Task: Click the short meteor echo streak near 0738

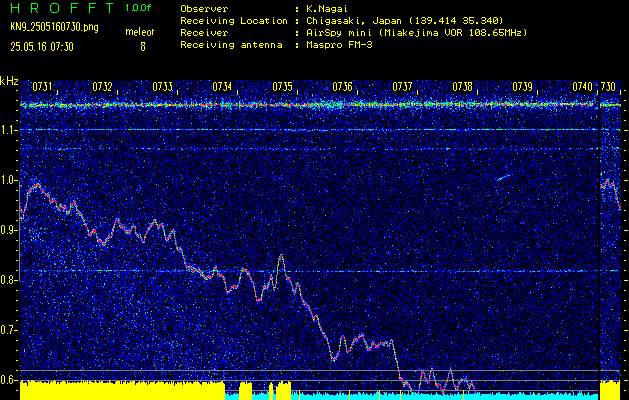Action: 503,177
